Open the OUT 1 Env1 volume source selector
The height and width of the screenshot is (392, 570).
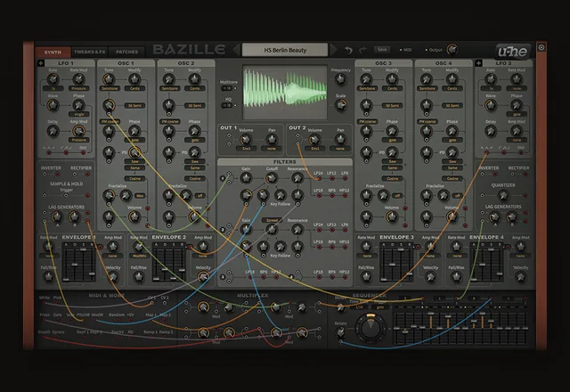[246, 149]
